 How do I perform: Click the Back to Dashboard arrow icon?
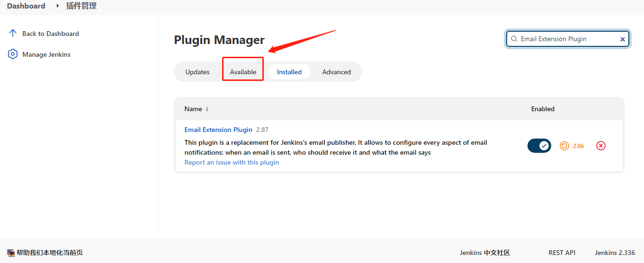coord(13,34)
